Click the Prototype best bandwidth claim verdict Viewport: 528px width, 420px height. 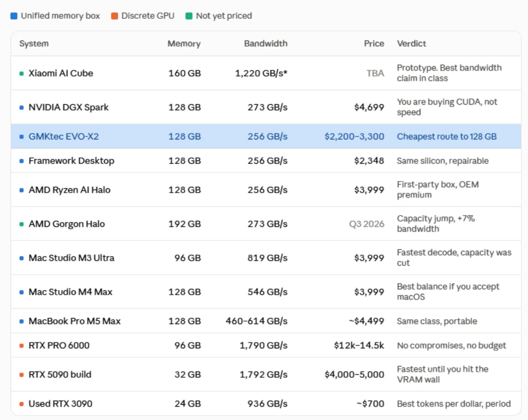[x=449, y=73]
